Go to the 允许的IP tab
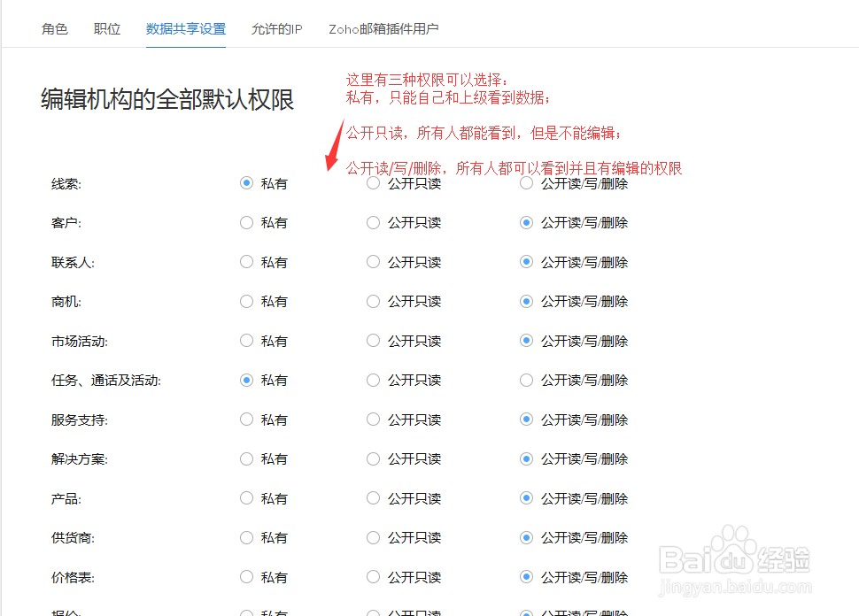The height and width of the screenshot is (616, 859). [x=276, y=29]
